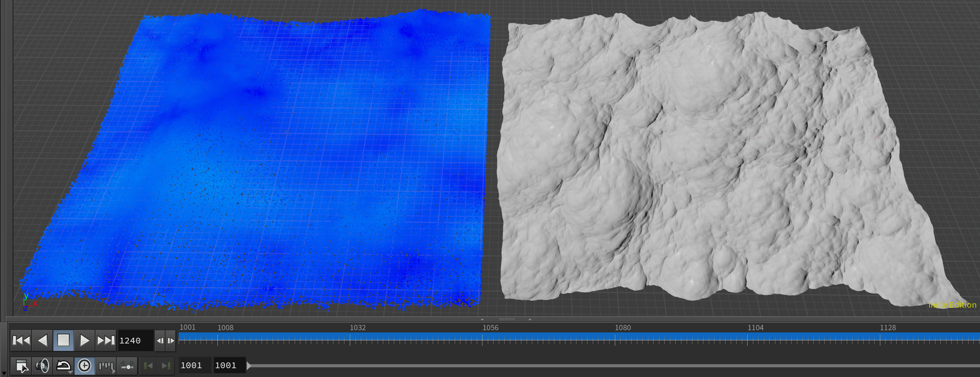
Task: Open the loop playback mode dropdown
Action: coord(64,366)
